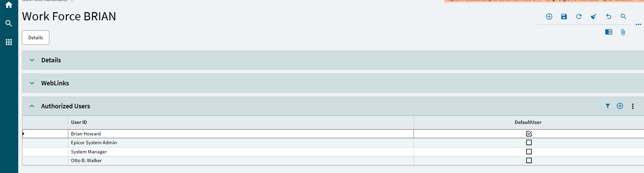644x173 pixels.
Task: Clear the form with broom icon
Action: coord(594,17)
